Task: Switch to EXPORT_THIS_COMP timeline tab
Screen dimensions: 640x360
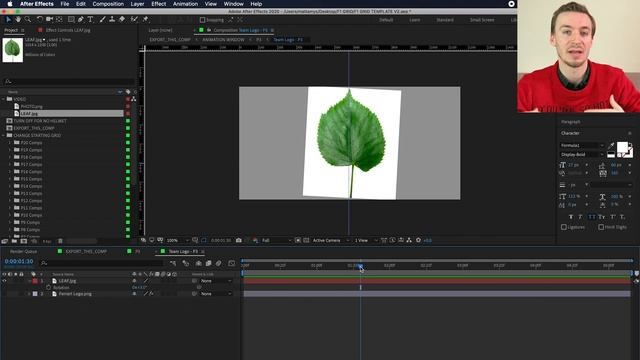Action: [x=86, y=251]
